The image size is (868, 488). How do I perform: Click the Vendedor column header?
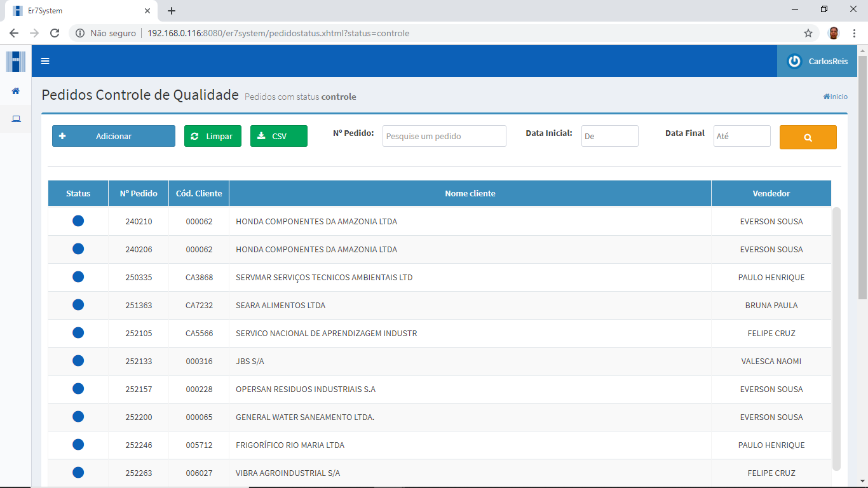click(771, 193)
